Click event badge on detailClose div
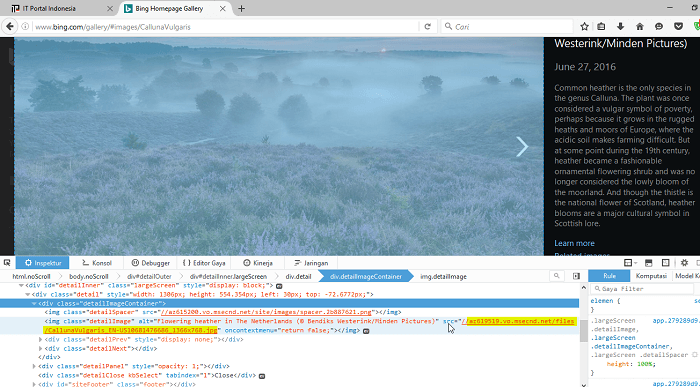Image resolution: width=700 pixels, height=387 pixels. [x=262, y=376]
